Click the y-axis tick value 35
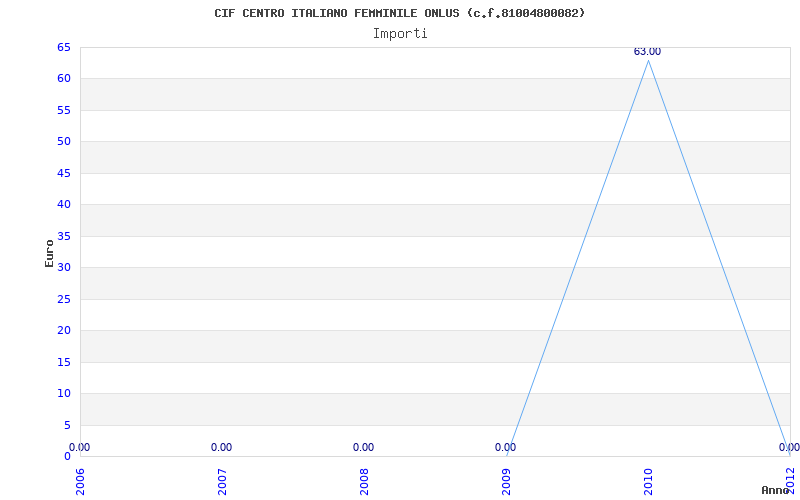The width and height of the screenshot is (800, 500). coord(64,236)
